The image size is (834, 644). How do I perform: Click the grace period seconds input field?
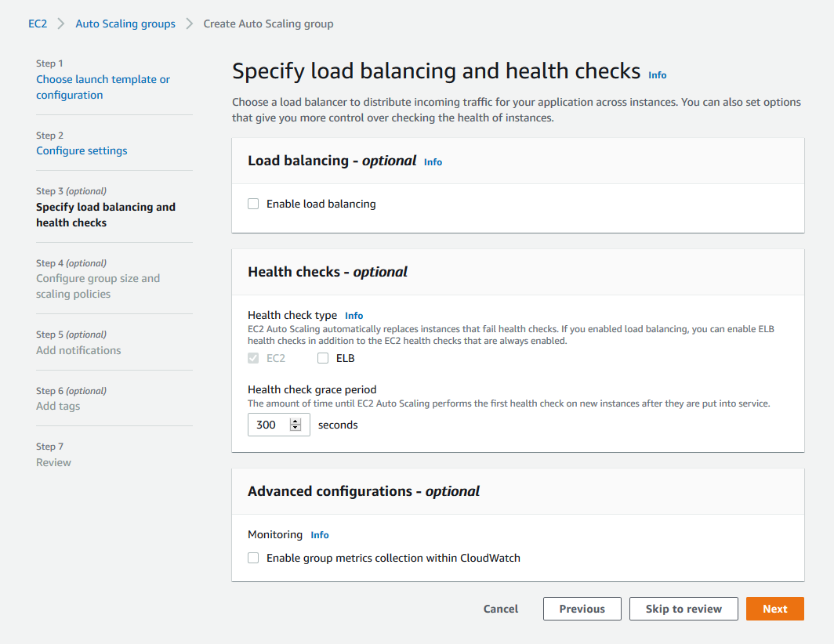click(279, 425)
